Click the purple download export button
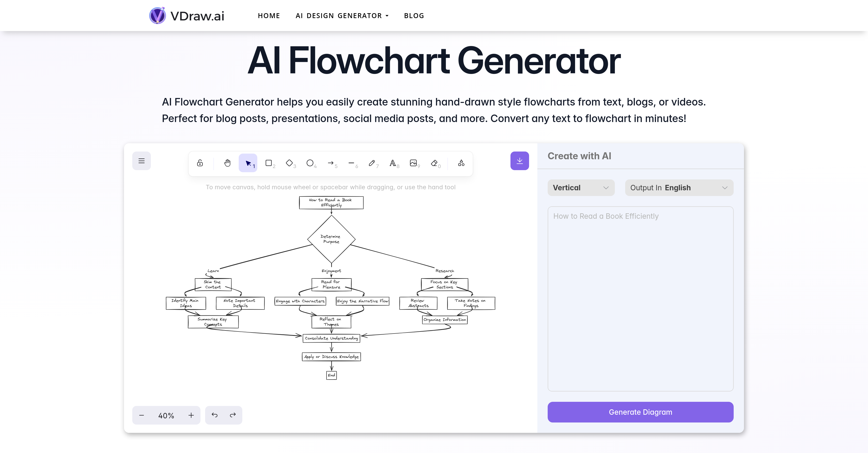The height and width of the screenshot is (453, 868). (x=520, y=161)
